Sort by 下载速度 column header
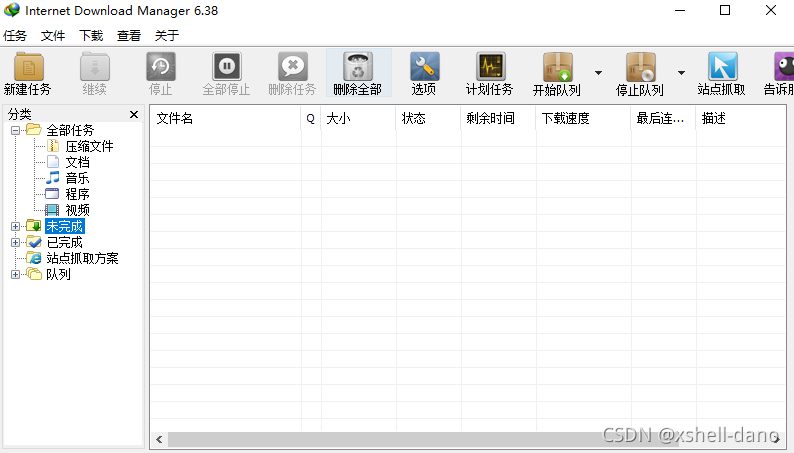The height and width of the screenshot is (453, 794). pyautogui.click(x=583, y=118)
